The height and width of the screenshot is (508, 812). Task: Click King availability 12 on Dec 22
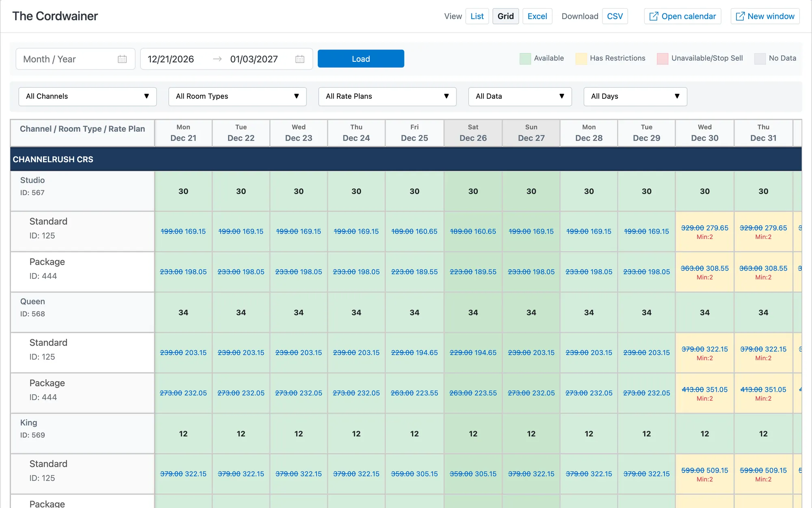click(241, 434)
